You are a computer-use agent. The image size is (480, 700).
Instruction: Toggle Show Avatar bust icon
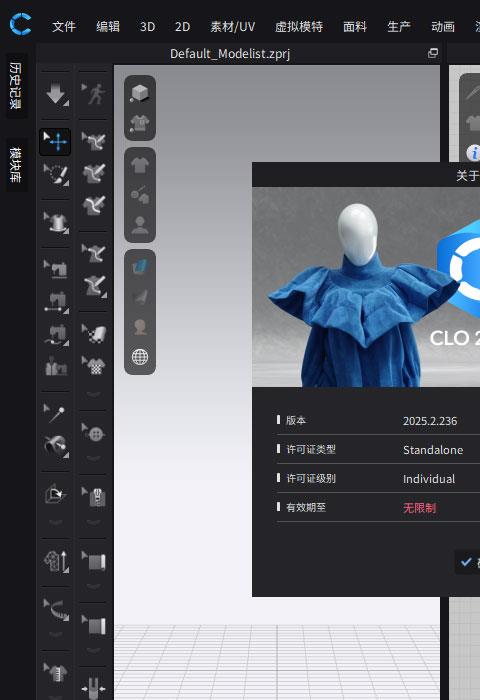(140, 225)
